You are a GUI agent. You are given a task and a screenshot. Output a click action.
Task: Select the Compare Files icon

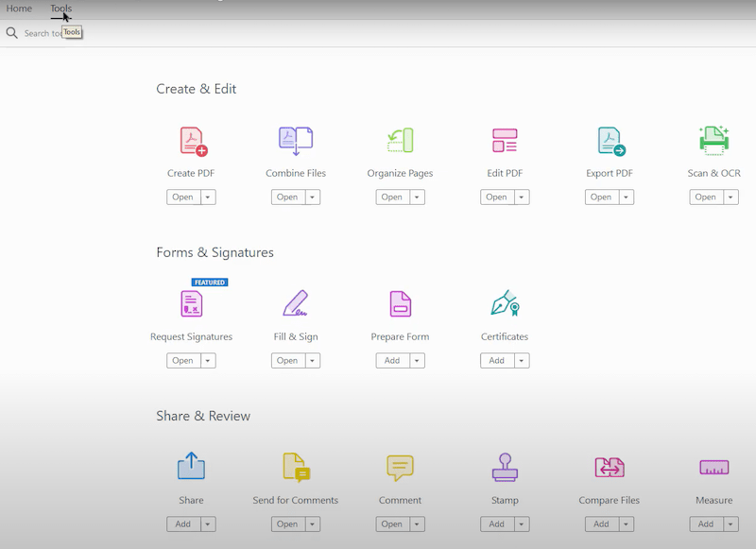point(610,467)
